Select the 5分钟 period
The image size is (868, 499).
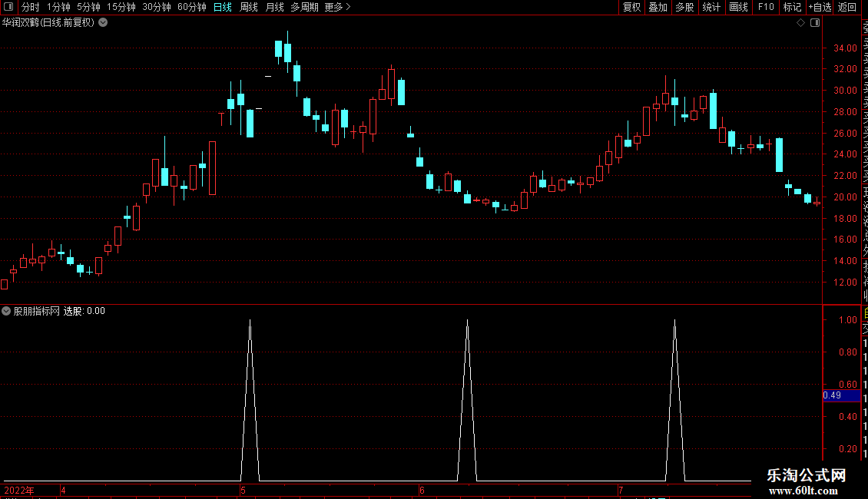tap(88, 7)
